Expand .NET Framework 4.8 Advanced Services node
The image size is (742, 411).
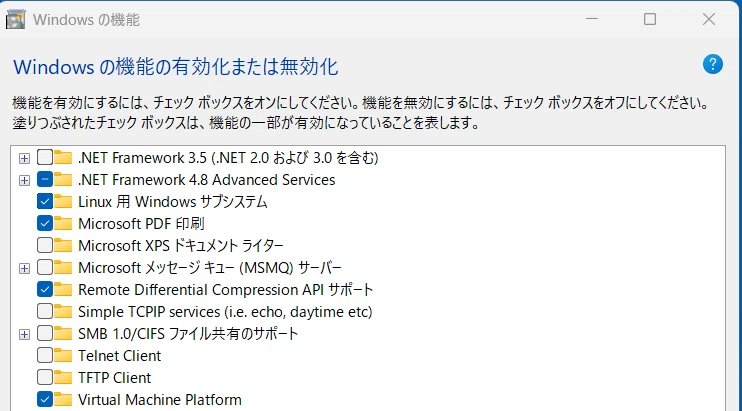[x=24, y=180]
